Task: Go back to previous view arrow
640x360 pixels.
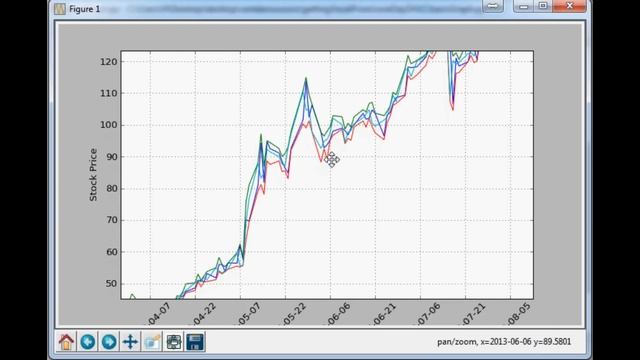Action: (88, 342)
